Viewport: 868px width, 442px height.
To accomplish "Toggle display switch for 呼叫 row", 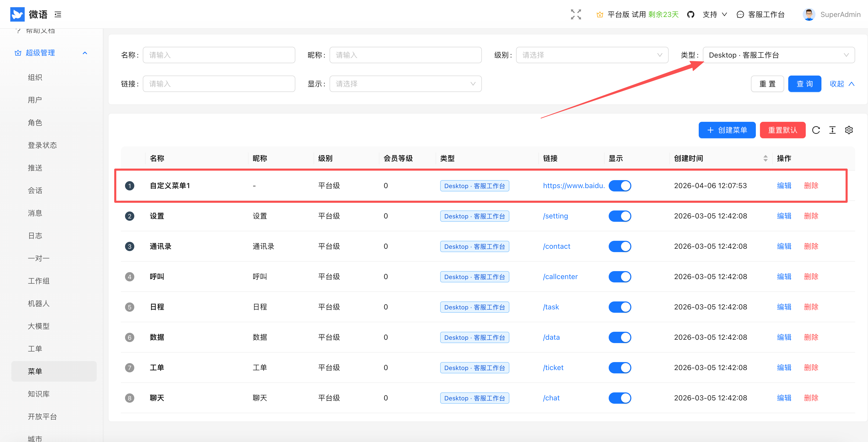I will coord(620,277).
